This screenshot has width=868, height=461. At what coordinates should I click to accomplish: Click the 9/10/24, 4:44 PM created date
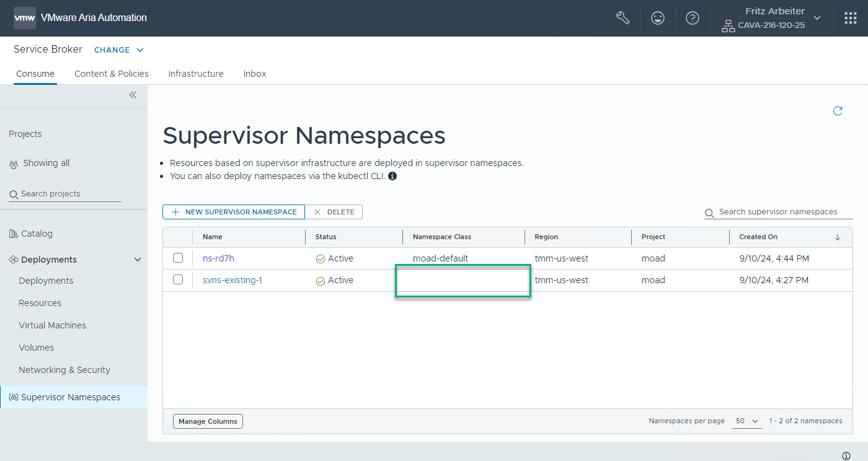[x=774, y=258]
